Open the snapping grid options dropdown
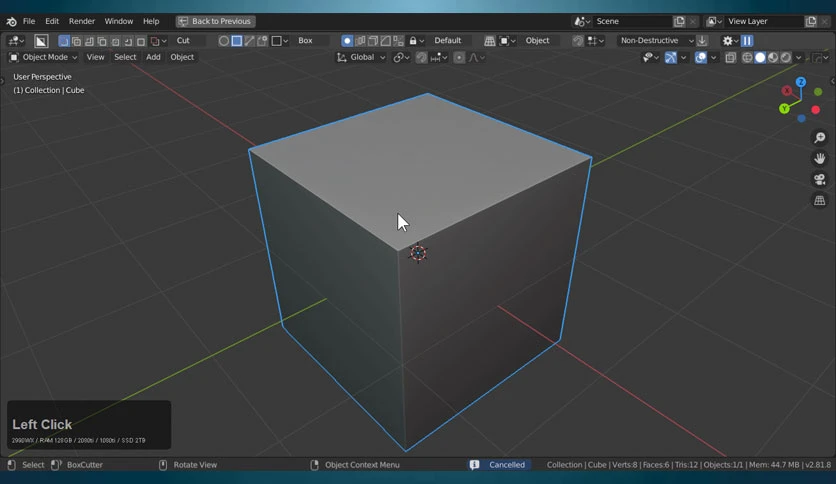836x484 pixels. (x=596, y=41)
